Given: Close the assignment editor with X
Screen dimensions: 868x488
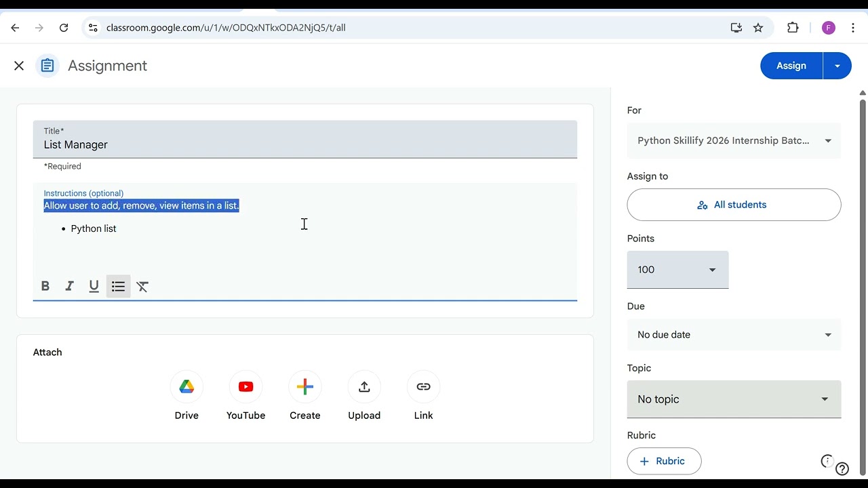Looking at the screenshot, I should pyautogui.click(x=19, y=66).
